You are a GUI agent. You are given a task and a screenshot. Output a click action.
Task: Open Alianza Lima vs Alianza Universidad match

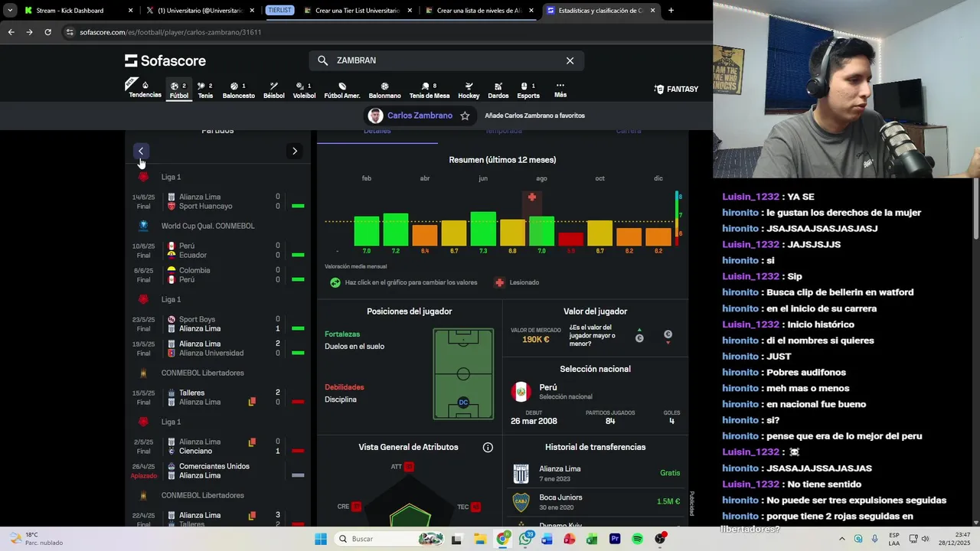[x=218, y=348]
